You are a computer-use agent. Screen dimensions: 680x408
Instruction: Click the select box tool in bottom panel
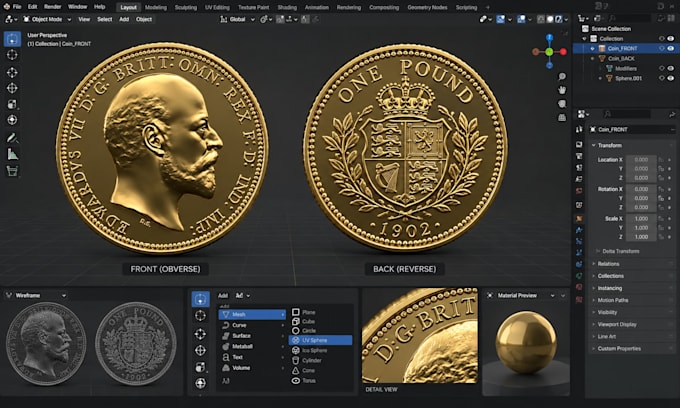point(200,299)
